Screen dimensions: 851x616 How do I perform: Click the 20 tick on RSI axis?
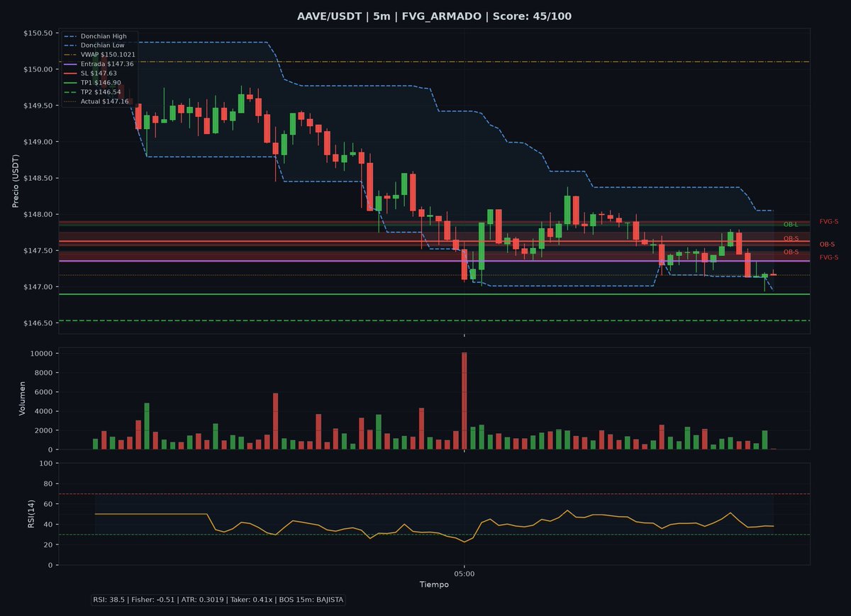click(x=47, y=545)
